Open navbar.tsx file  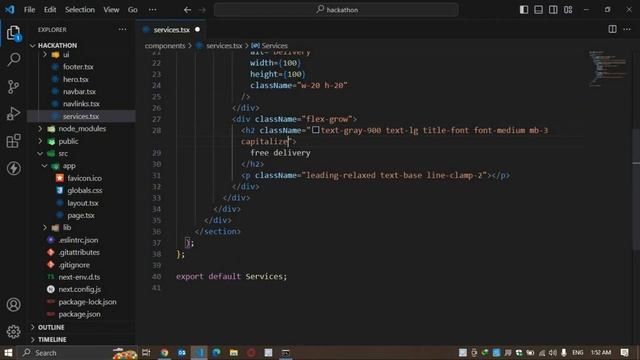coord(79,91)
